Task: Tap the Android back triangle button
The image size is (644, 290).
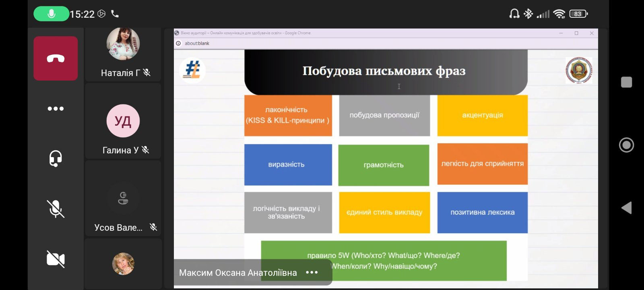Action: (626, 208)
